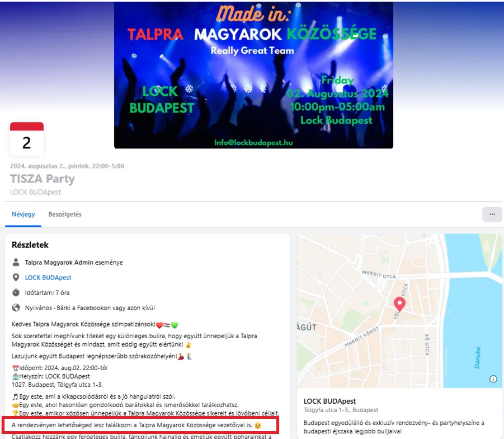Image resolution: width=504 pixels, height=439 pixels.
Task: Open the Beszélgetés tab
Action: (x=65, y=214)
